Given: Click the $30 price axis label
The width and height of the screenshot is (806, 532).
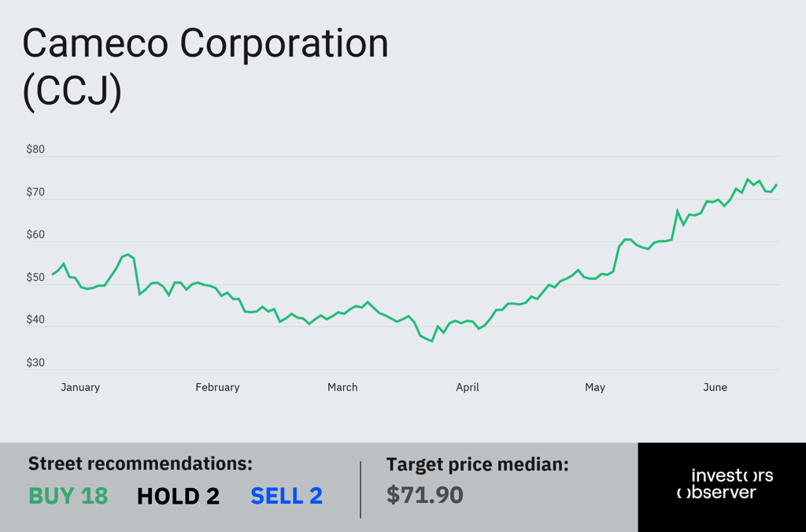Looking at the screenshot, I should (x=35, y=363).
